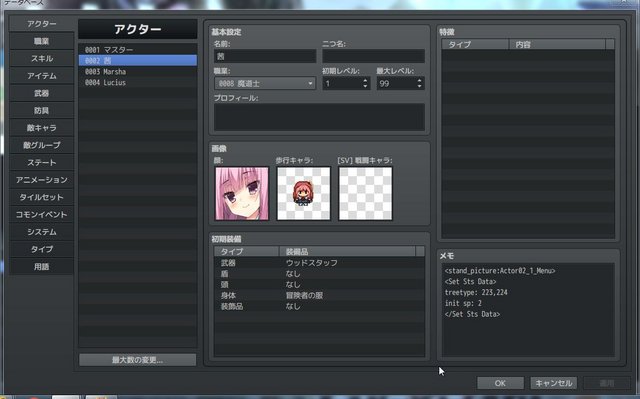Select the highlighted actor 0002 row
The width and height of the screenshot is (640, 399).
pyautogui.click(x=138, y=61)
